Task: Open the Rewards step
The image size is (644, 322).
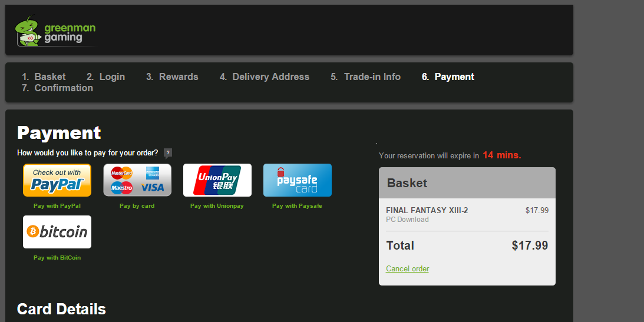Action: click(x=172, y=77)
